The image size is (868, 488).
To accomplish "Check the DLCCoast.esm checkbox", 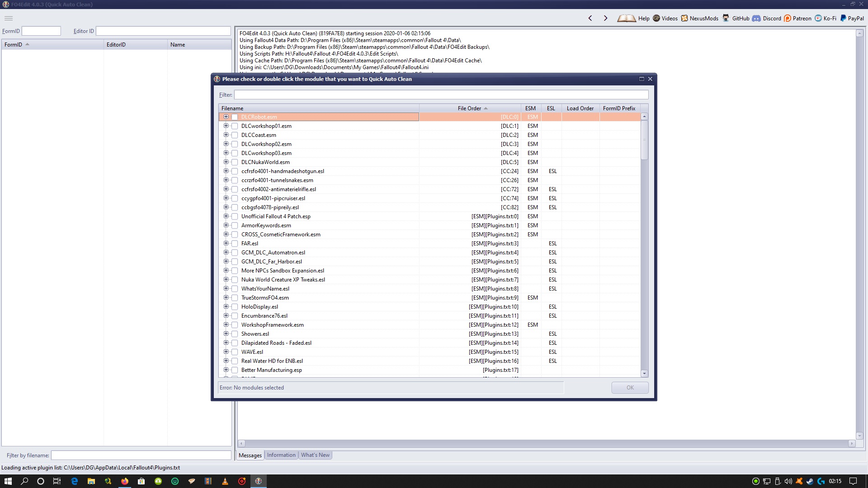I will (x=235, y=135).
